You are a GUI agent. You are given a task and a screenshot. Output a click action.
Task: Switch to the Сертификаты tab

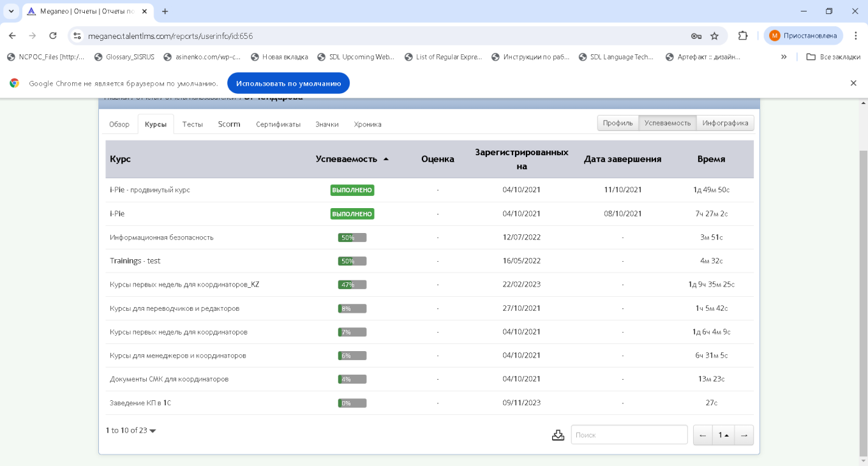coord(278,124)
